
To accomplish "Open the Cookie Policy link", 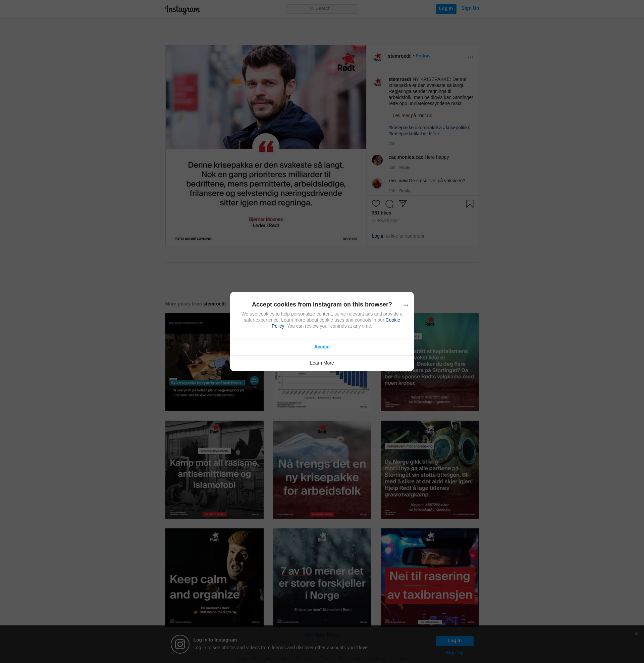I will click(392, 320).
